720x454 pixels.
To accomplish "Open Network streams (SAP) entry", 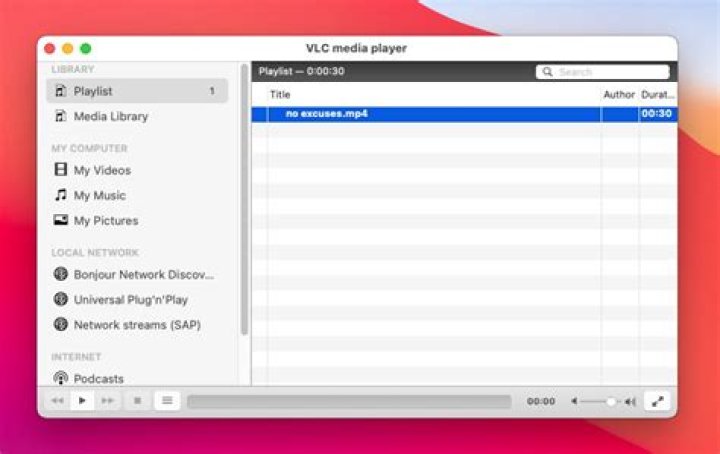I will [137, 325].
